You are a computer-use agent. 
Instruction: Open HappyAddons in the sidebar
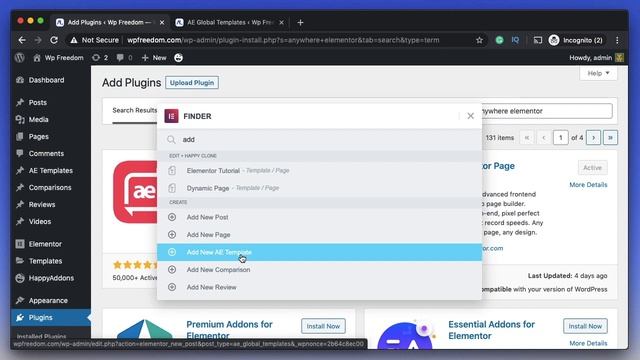pos(51,278)
